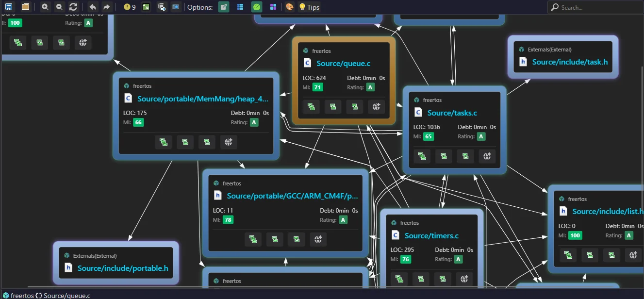Click globe sparkle icon on ARM_CM4F card
The width and height of the screenshot is (644, 299).
(x=318, y=239)
